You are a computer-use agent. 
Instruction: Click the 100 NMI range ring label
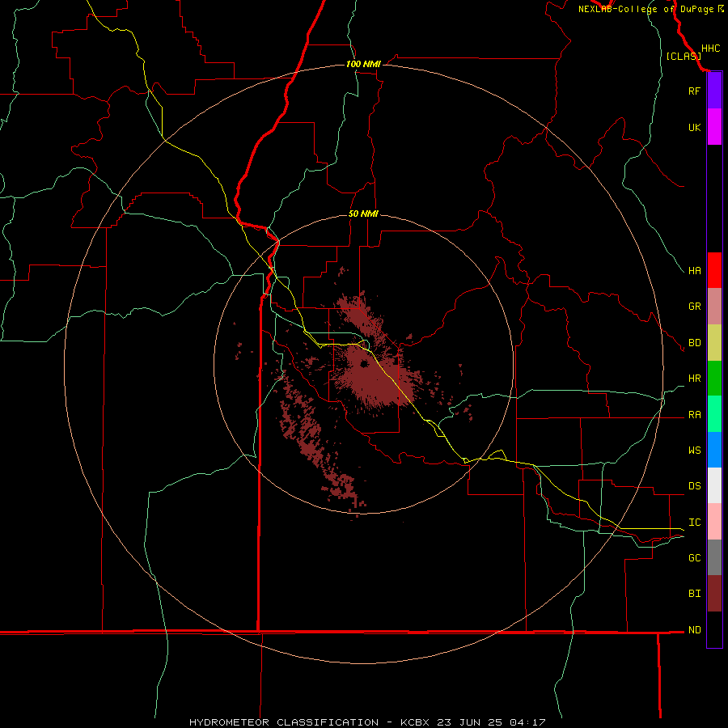(x=363, y=64)
